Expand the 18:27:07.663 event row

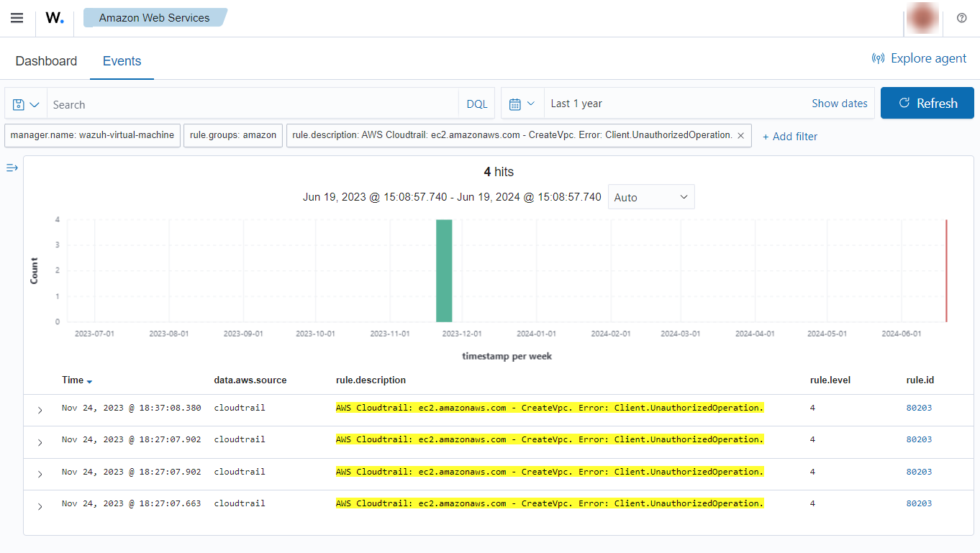click(x=40, y=506)
